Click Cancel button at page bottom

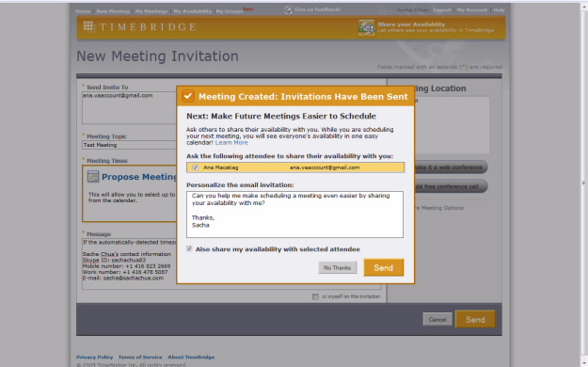point(437,319)
